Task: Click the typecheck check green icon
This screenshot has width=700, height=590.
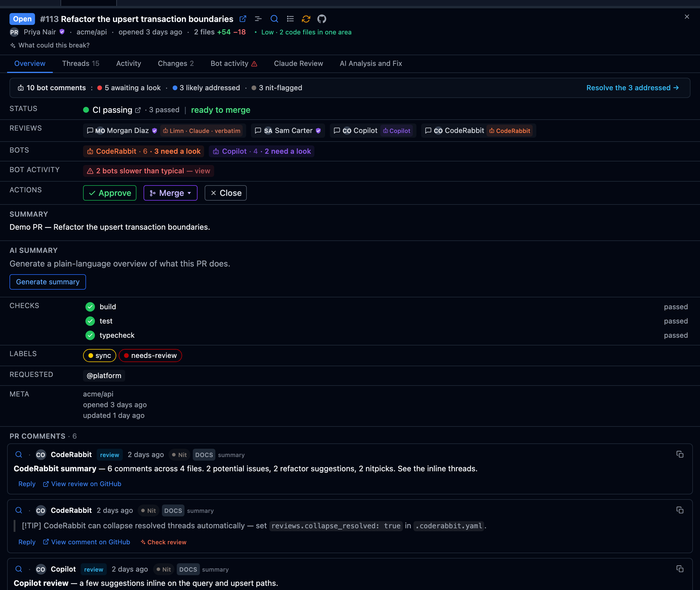Action: click(x=90, y=335)
